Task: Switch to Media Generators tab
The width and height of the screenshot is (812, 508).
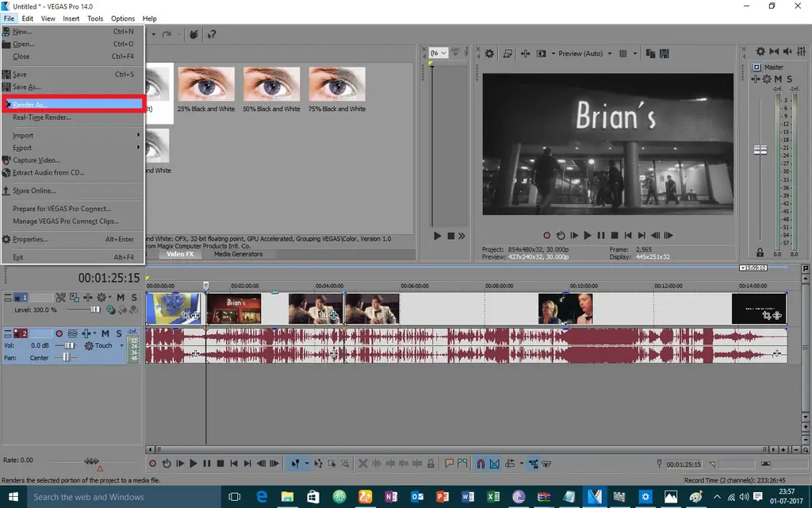Action: 238,254
